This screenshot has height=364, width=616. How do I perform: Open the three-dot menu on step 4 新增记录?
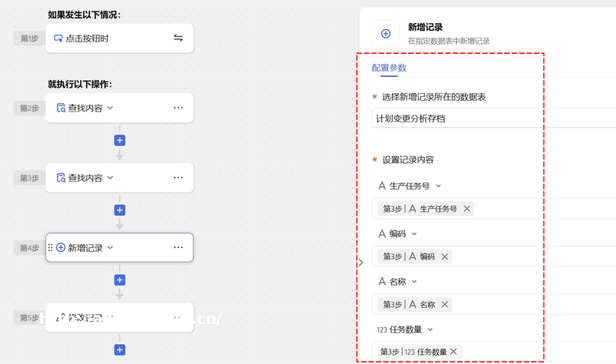(x=178, y=248)
